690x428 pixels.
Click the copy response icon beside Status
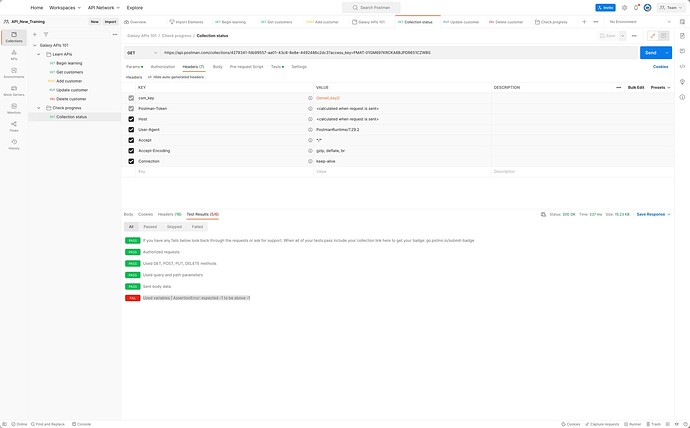coord(543,214)
